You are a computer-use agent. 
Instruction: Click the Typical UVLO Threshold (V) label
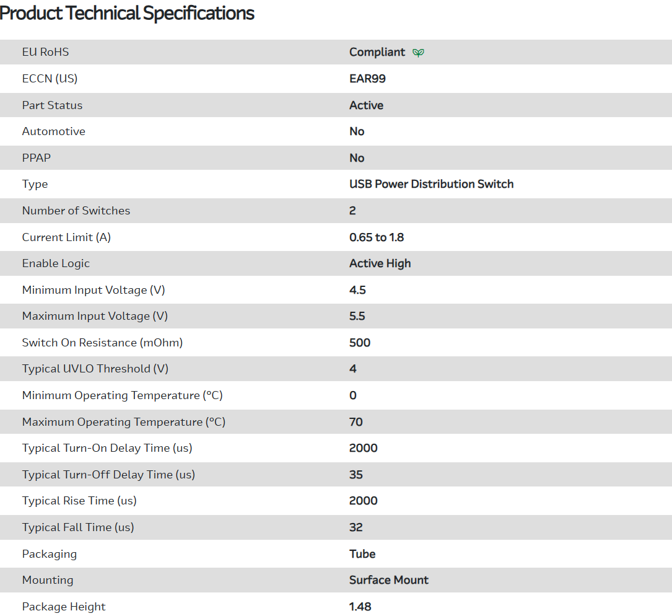[x=95, y=369]
